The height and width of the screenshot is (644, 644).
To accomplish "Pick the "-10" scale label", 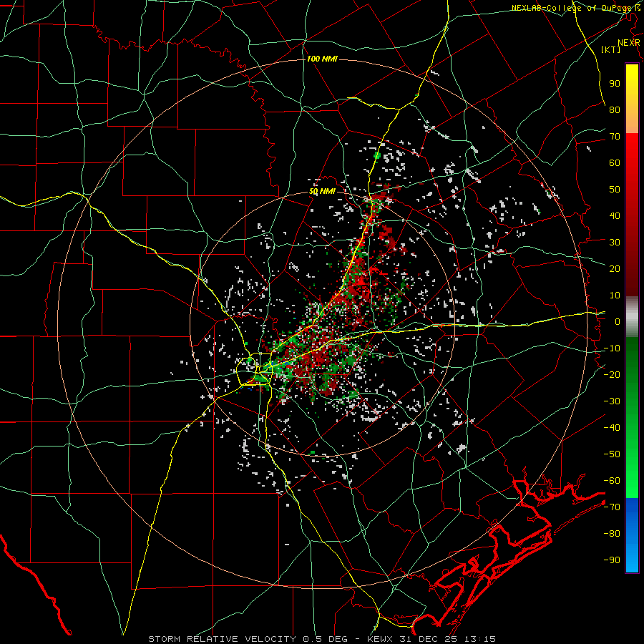I will click(x=612, y=348).
